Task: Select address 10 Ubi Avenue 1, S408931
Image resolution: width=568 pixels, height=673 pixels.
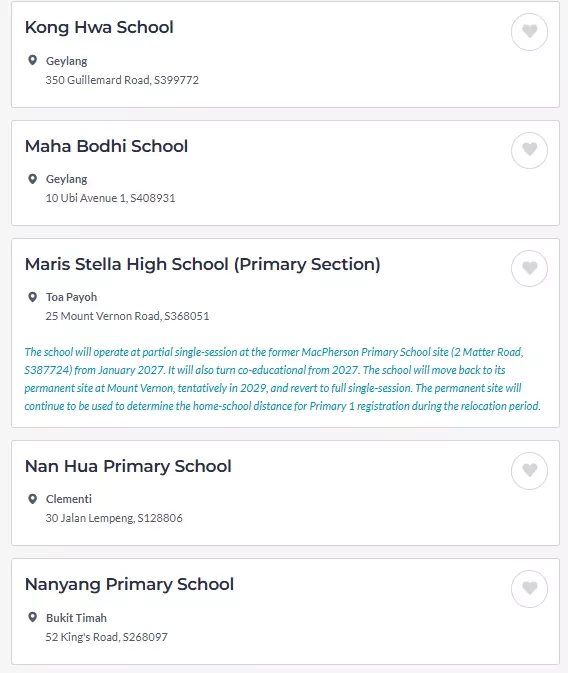Action: [x=110, y=198]
